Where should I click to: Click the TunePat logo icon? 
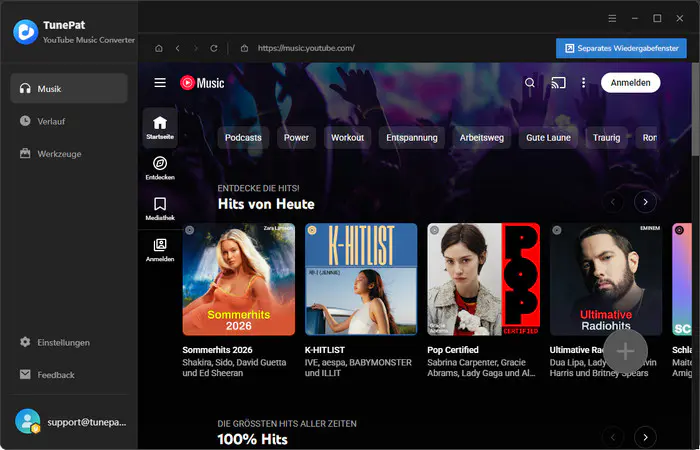(x=25, y=32)
